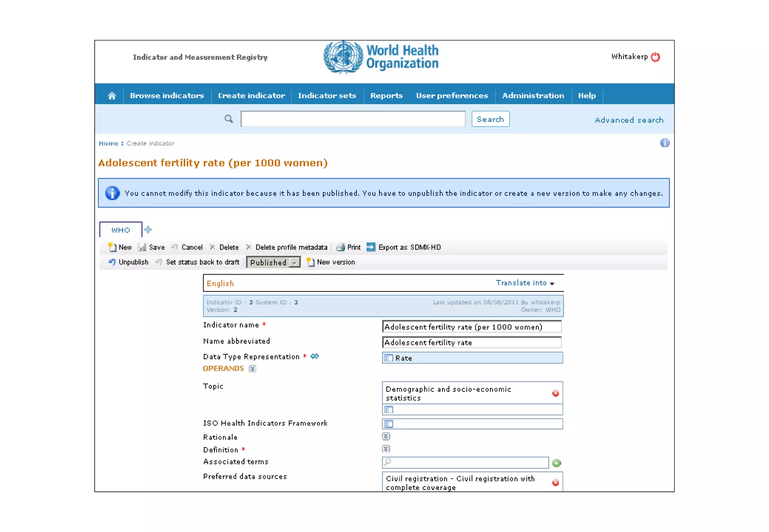Click the home icon in navigation bar
Viewport: 769px width, 532px height.
112,96
